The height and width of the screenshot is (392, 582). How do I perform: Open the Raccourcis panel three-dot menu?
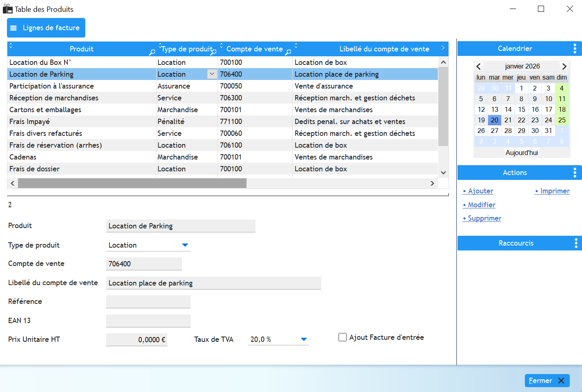pos(575,243)
